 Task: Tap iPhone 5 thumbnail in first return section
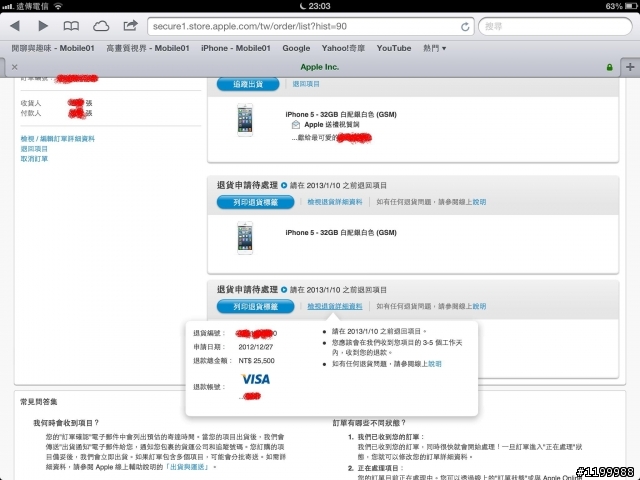pos(245,238)
